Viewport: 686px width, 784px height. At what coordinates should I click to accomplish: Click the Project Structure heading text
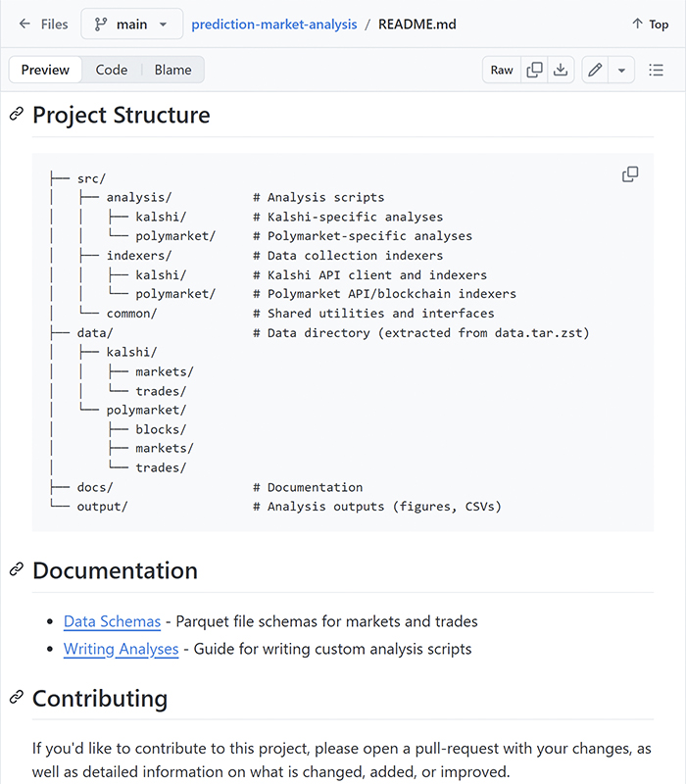tap(121, 115)
